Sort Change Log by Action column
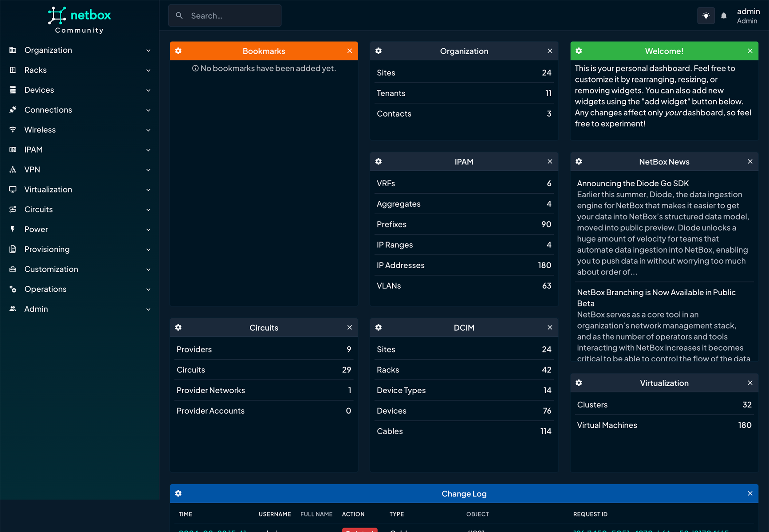This screenshot has height=532, width=769. click(353, 514)
